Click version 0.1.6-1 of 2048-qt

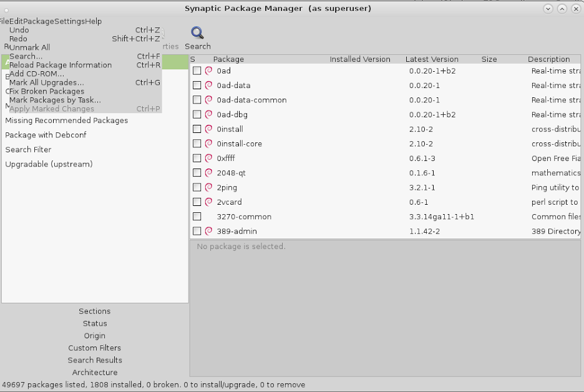pyautogui.click(x=422, y=173)
